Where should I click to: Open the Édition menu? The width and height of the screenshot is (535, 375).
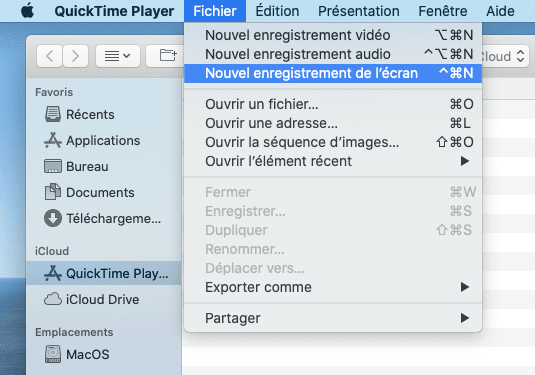[x=277, y=11]
